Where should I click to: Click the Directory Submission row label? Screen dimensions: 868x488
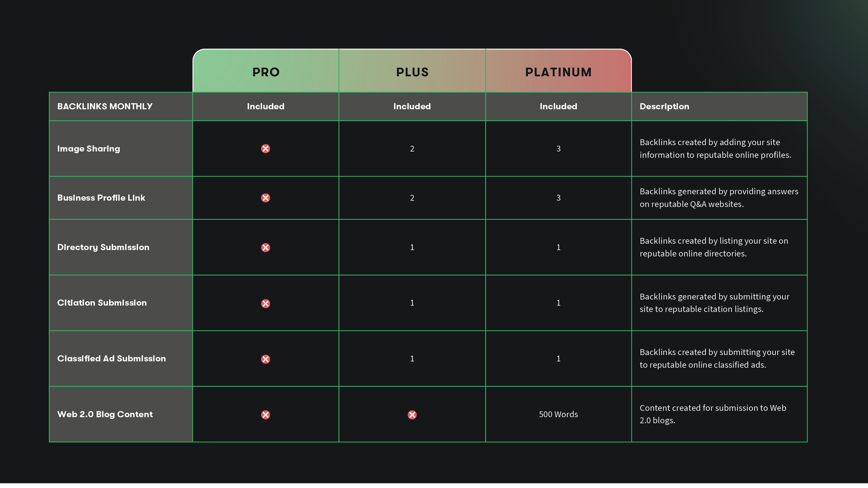point(103,247)
